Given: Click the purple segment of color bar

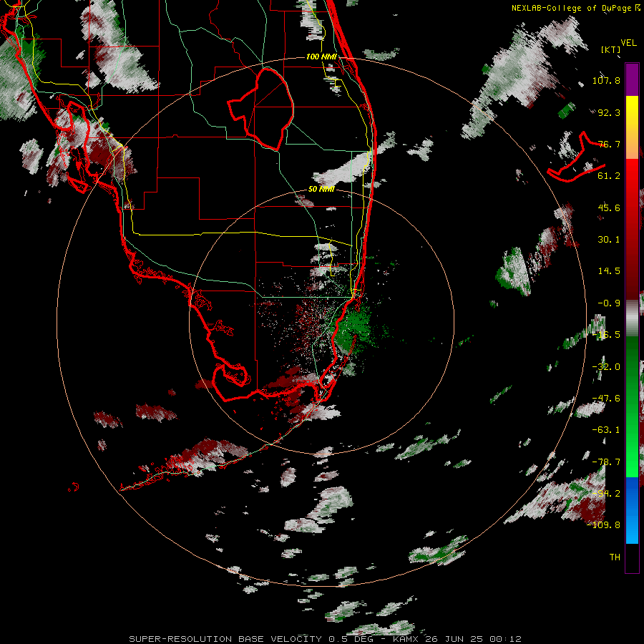Looking at the screenshot, I should click(x=632, y=79).
